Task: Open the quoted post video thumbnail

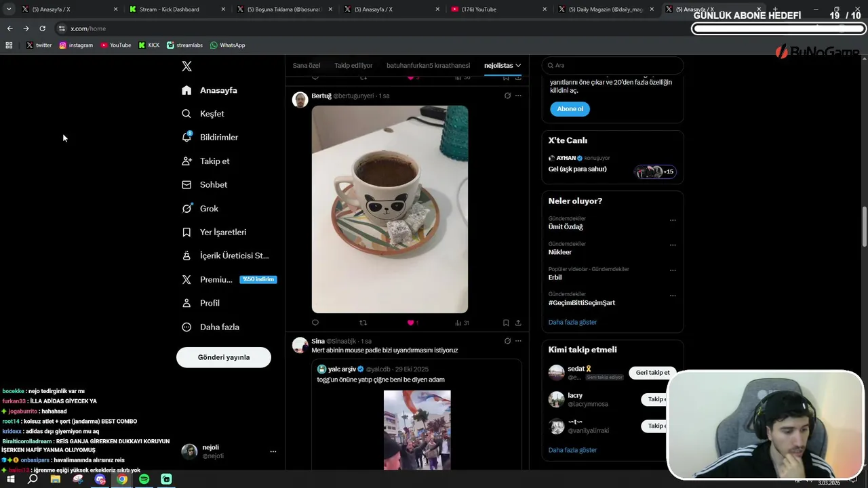Action: (x=417, y=430)
